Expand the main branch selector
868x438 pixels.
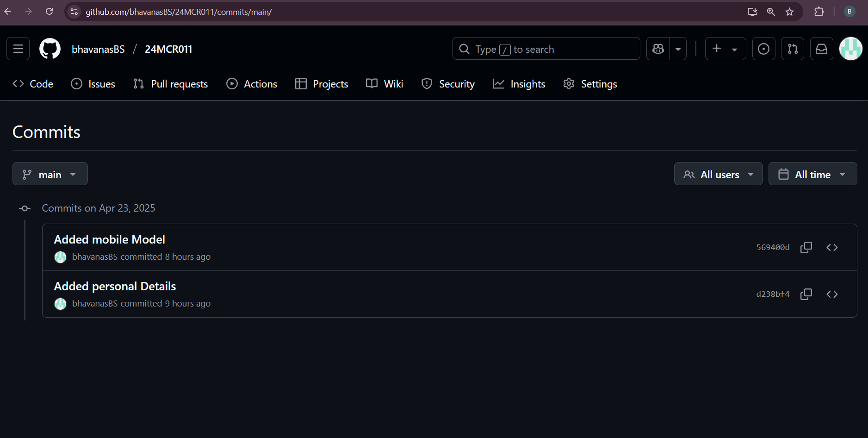point(50,174)
